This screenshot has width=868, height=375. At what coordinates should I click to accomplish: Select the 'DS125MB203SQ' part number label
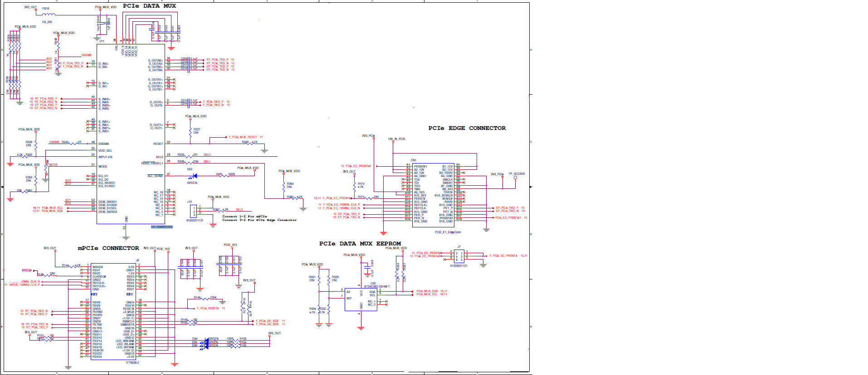click(161, 226)
